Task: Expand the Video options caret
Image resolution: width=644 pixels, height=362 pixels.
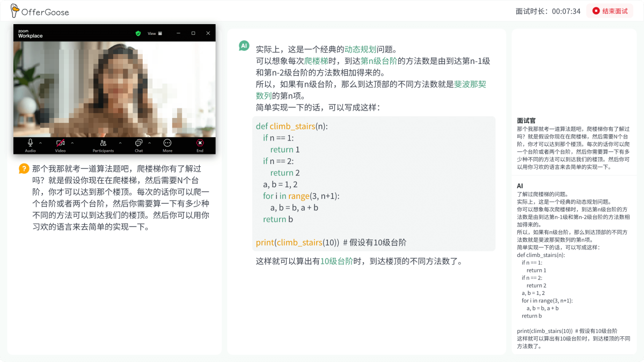Action: point(72,143)
